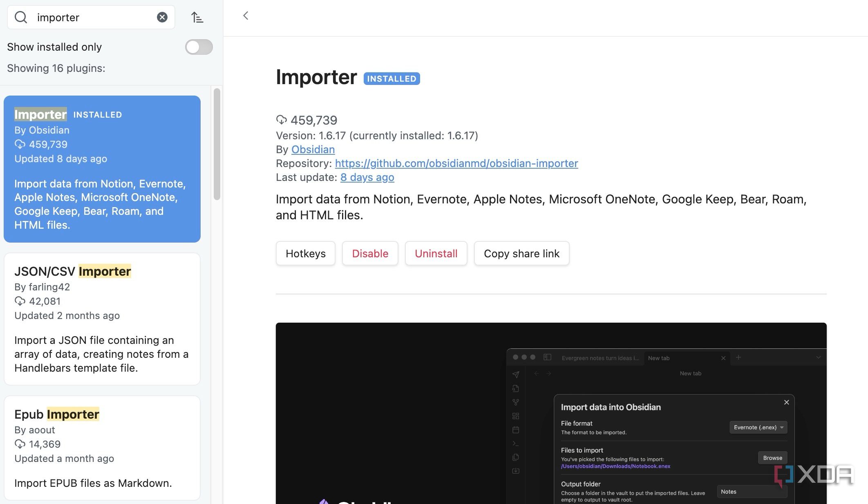Select the graph view icon in the preview ribbon
The width and height of the screenshot is (868, 504).
point(516,402)
